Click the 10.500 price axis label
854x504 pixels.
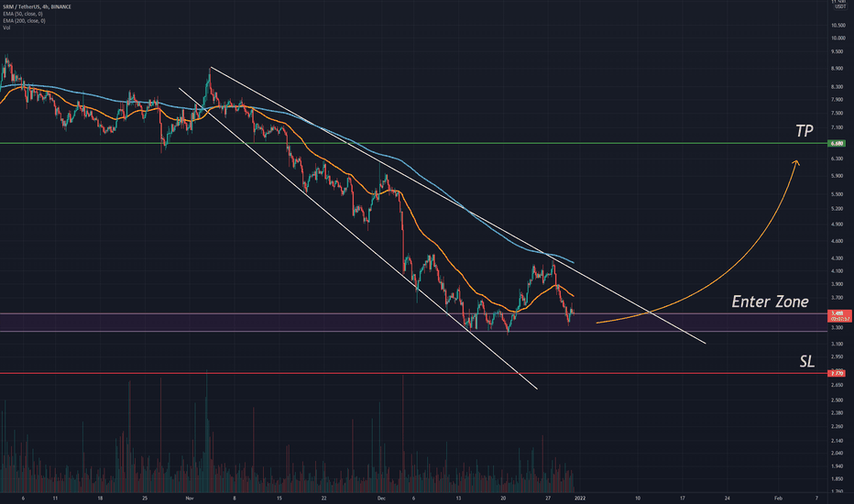838,25
